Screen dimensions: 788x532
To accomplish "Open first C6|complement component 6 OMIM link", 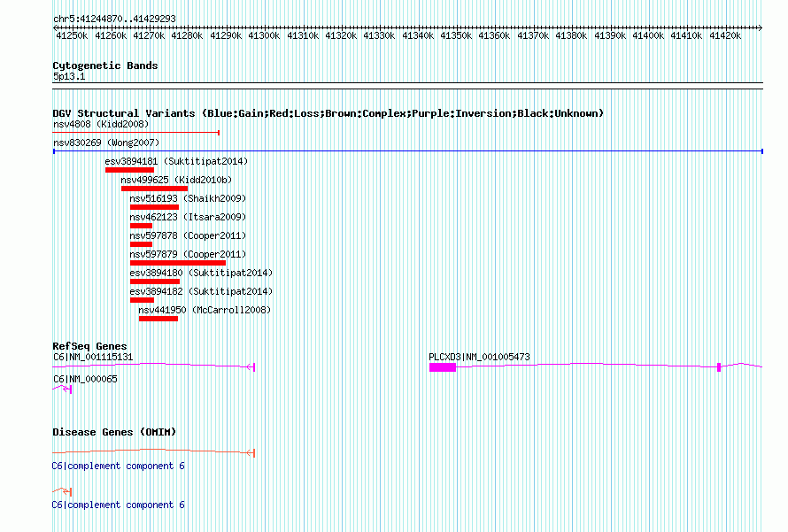I will pyautogui.click(x=118, y=466).
